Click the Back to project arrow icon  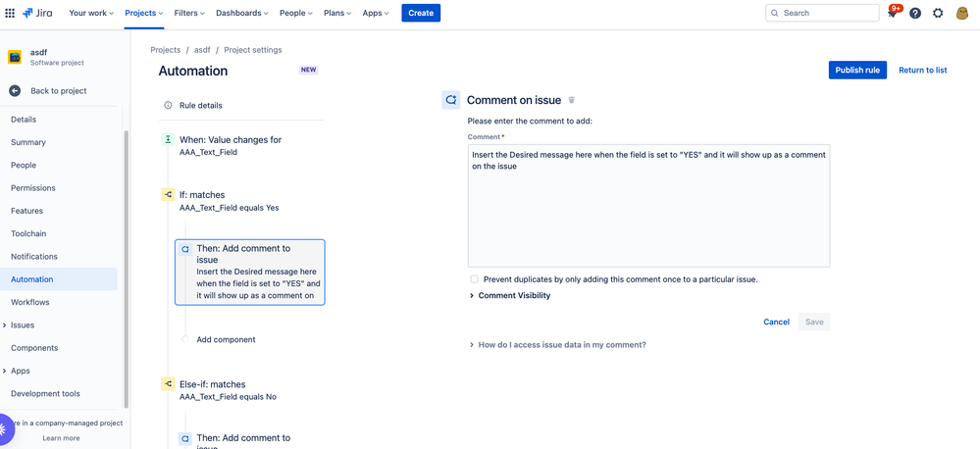[15, 90]
